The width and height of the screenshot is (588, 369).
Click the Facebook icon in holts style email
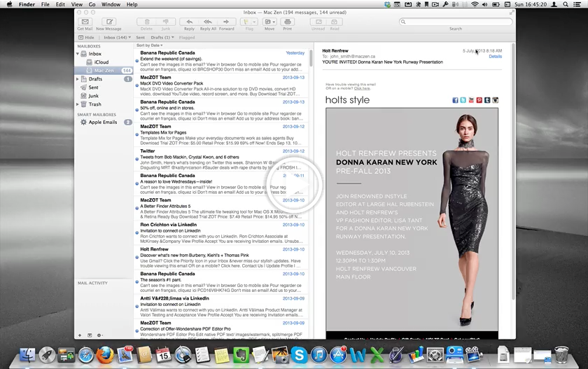click(x=455, y=100)
